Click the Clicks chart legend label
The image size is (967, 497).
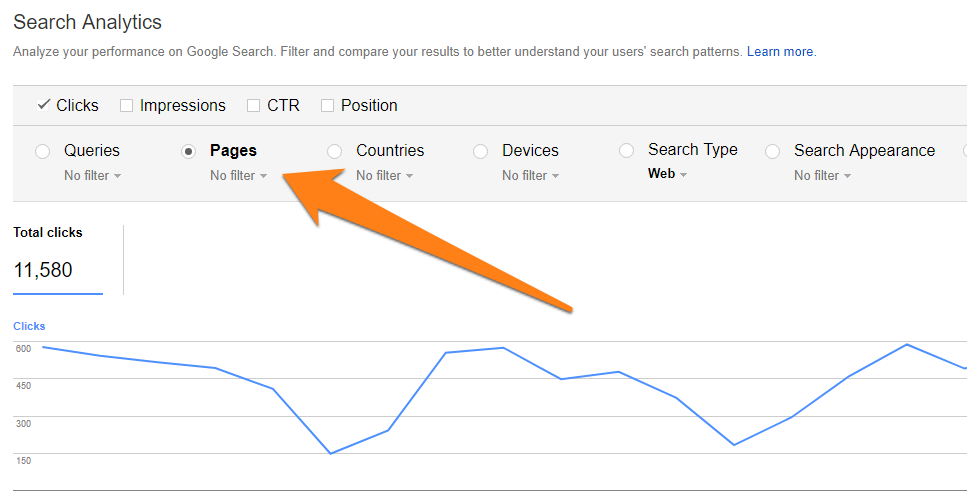(29, 326)
